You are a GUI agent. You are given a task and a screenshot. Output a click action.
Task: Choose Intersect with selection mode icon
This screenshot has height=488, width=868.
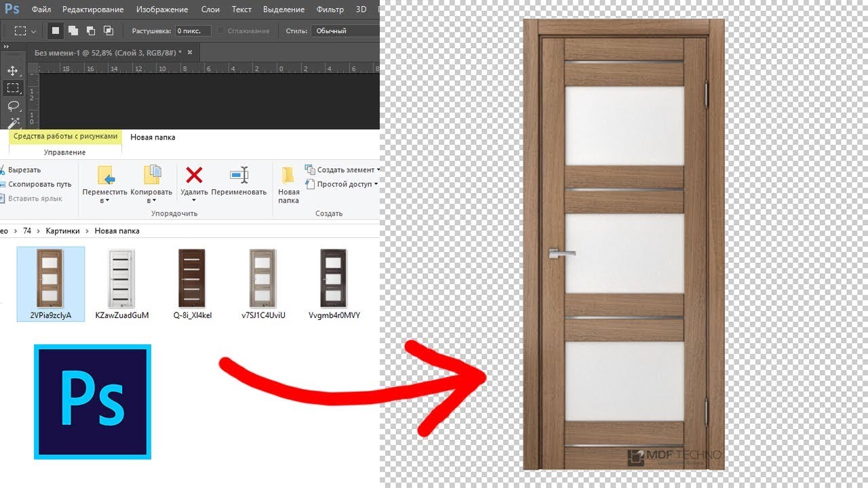(108, 30)
